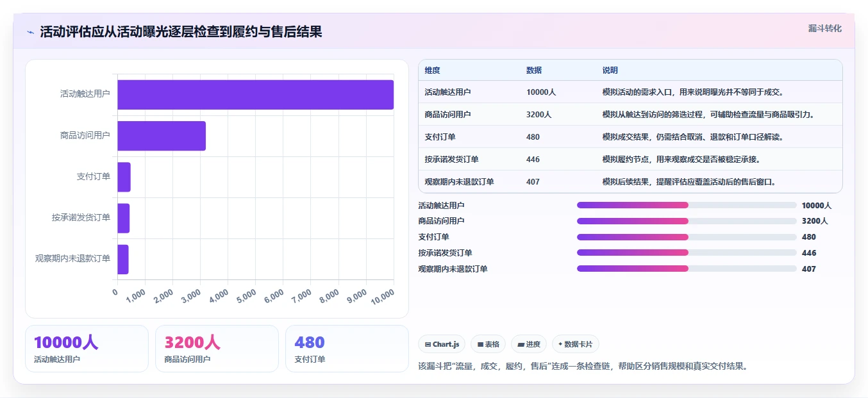Viewport: 868px width, 398px height.
Task: Click x-axis tick 1,000
Action: pyautogui.click(x=136, y=295)
